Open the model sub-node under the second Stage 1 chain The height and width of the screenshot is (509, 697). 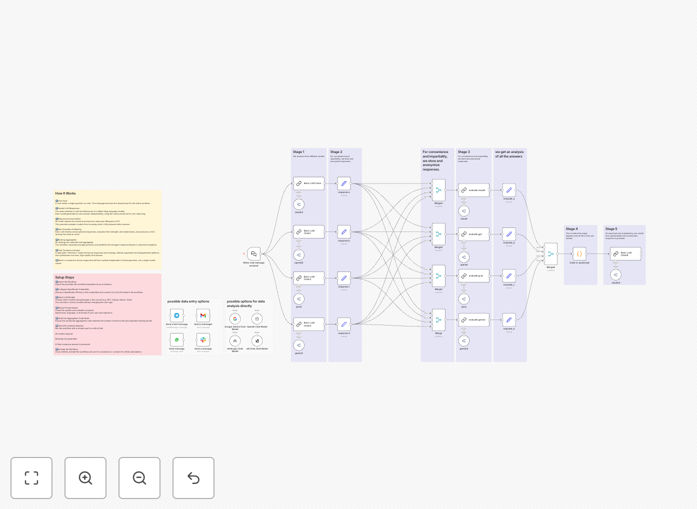point(299,255)
